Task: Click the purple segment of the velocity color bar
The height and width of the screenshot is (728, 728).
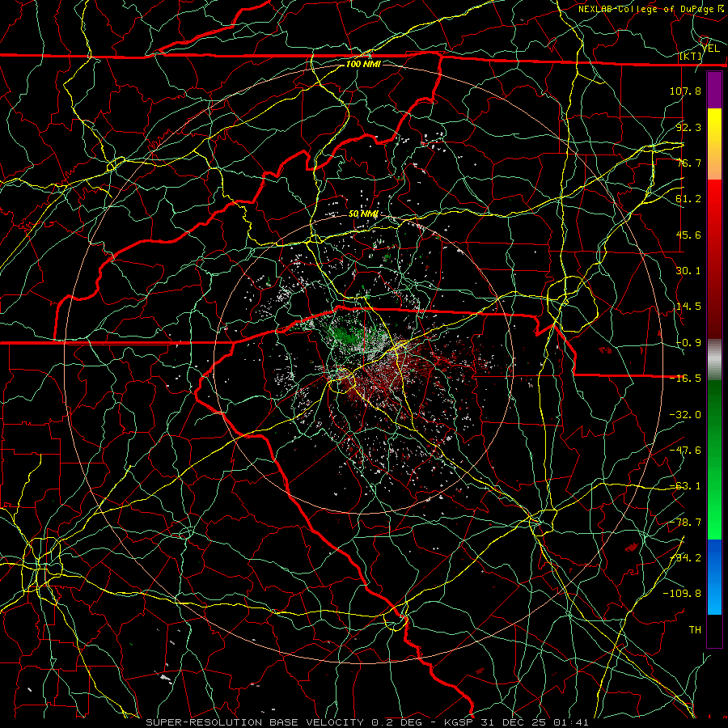Action: click(x=714, y=90)
